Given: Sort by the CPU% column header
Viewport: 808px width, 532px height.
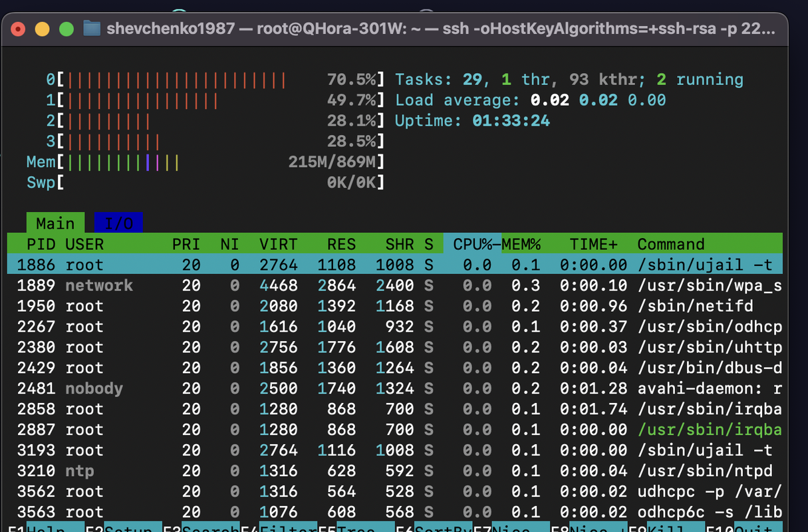Looking at the screenshot, I should (472, 244).
